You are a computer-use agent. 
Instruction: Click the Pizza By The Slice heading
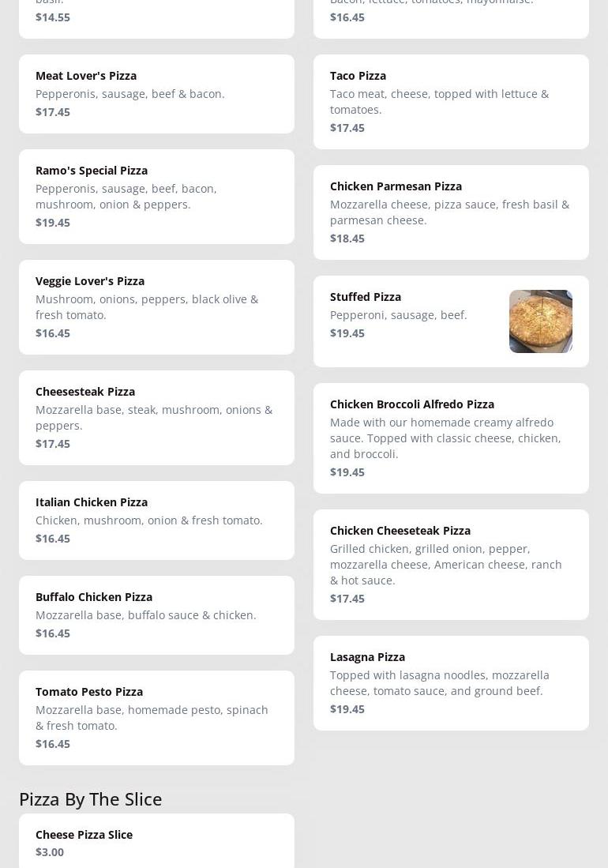click(91, 798)
